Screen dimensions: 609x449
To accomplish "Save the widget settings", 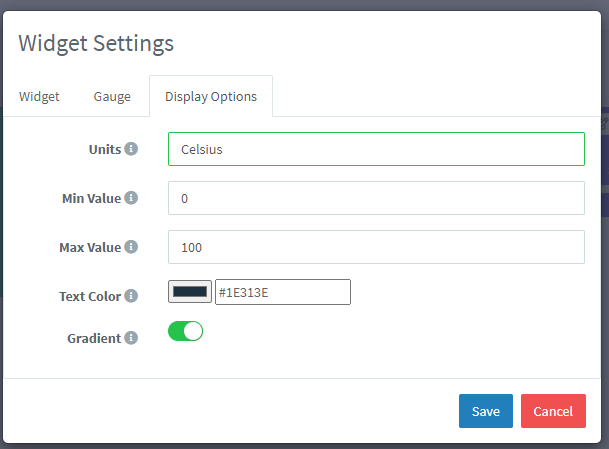I will (486, 411).
